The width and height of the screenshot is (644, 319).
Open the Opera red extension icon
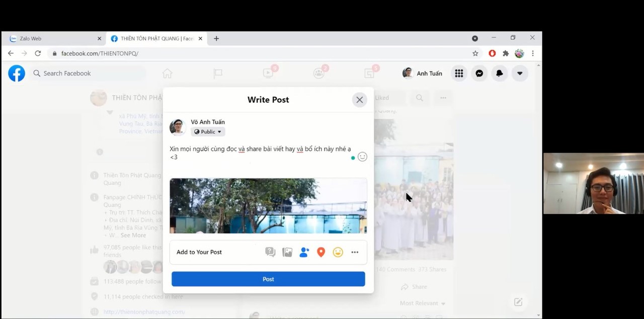(492, 53)
